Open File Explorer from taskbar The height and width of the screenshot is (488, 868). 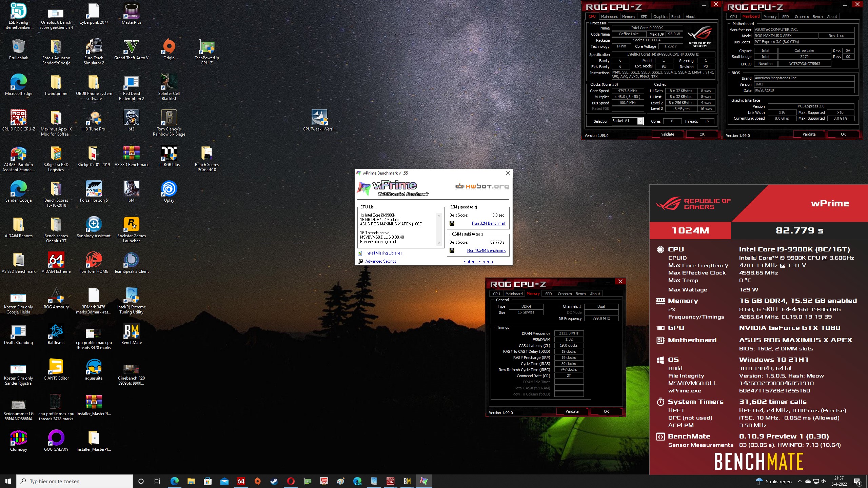191,481
